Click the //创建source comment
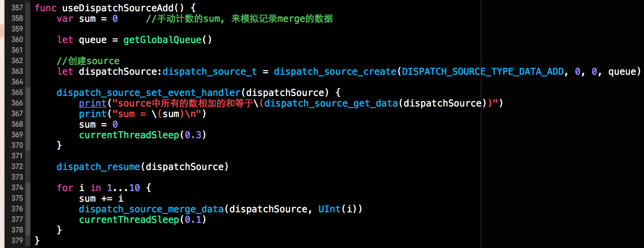 [x=88, y=61]
